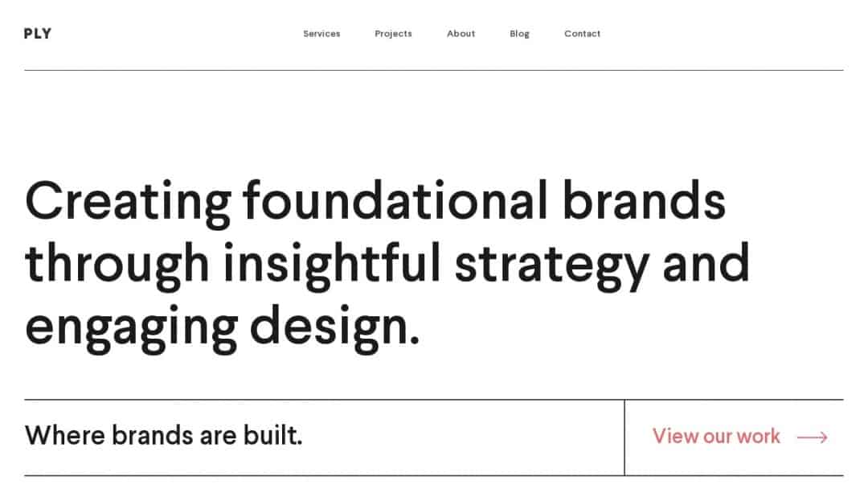Click the vertical divider beside View our work
868x489 pixels.
point(624,437)
